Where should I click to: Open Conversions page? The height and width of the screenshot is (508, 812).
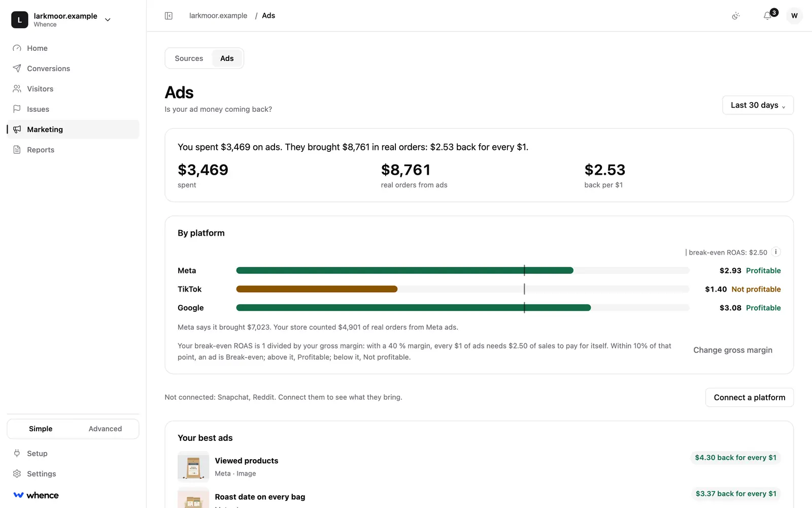click(x=73, y=69)
